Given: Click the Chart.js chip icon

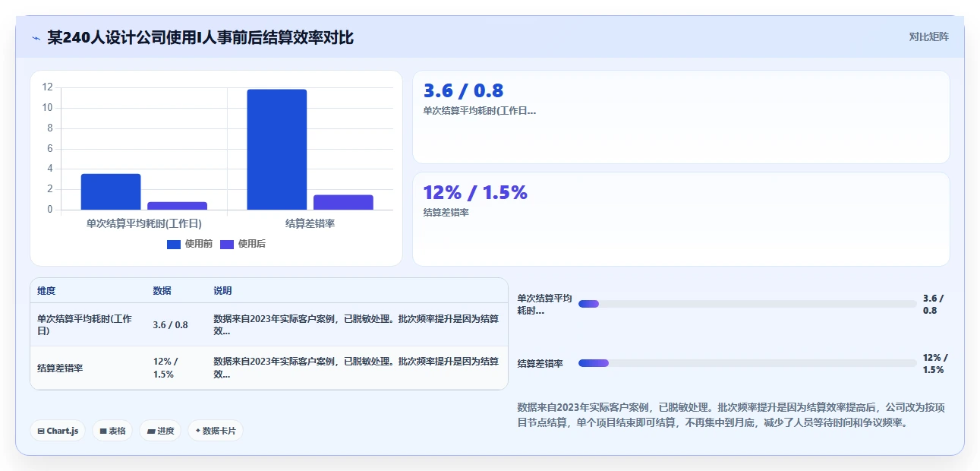Looking at the screenshot, I should (x=41, y=431).
